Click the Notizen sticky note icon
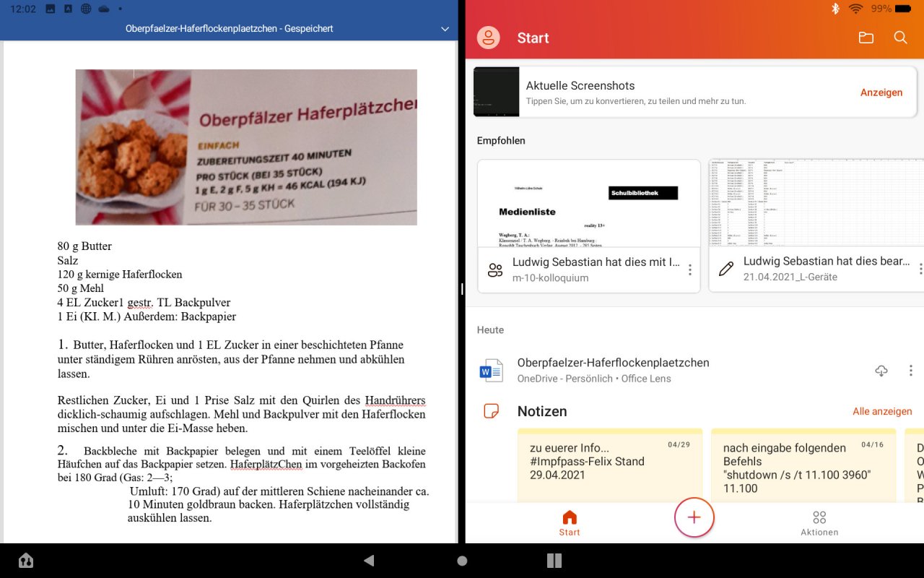 click(x=491, y=411)
